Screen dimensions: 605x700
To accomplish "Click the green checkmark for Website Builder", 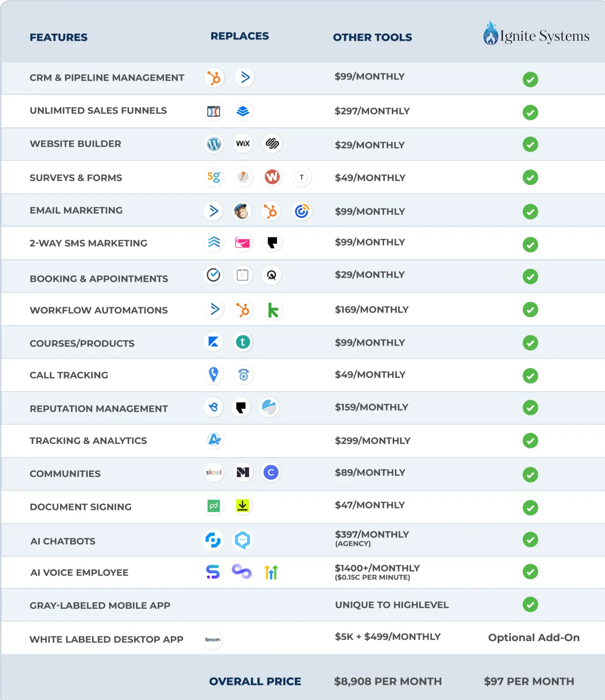I will (x=530, y=145).
